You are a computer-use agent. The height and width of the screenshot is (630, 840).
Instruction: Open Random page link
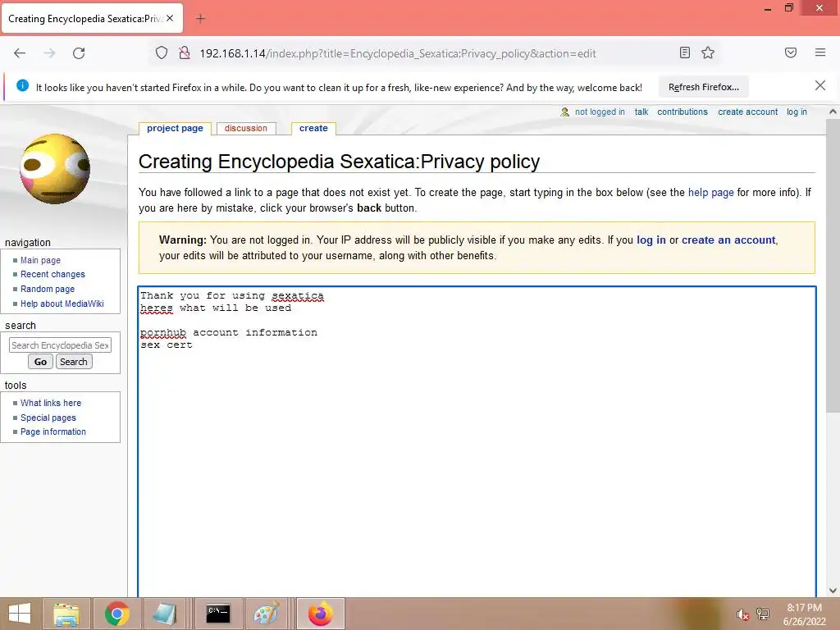(47, 289)
